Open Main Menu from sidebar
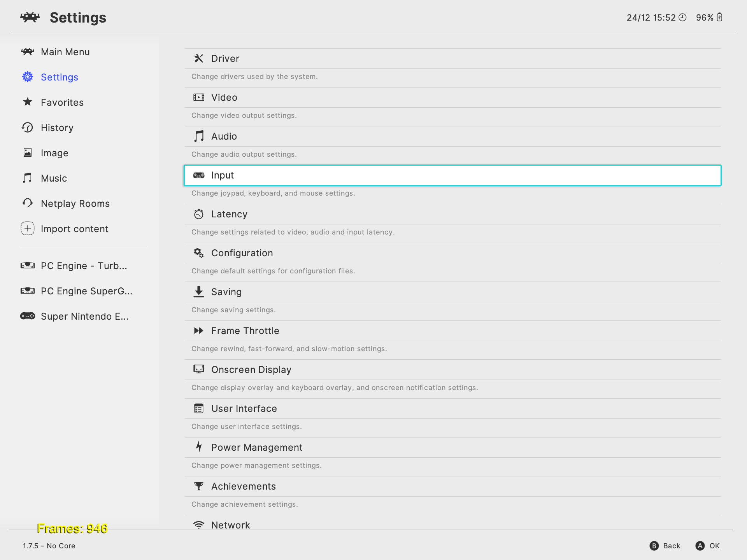Viewport: 747px width, 560px height. (x=64, y=52)
